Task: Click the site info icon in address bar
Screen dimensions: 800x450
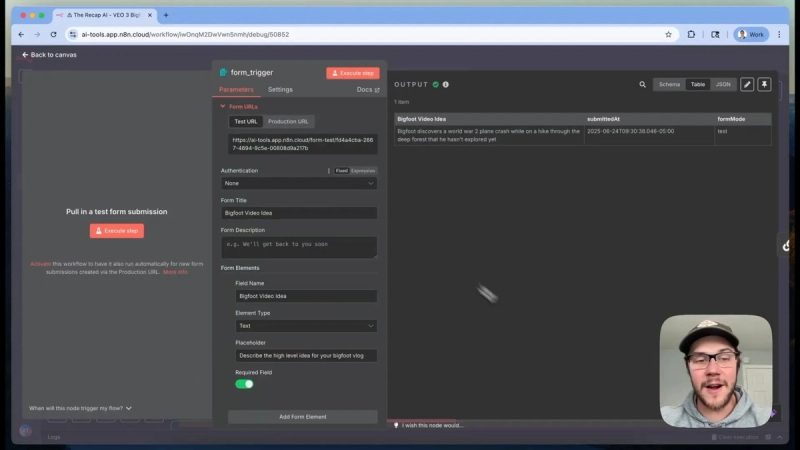Action: point(73,35)
